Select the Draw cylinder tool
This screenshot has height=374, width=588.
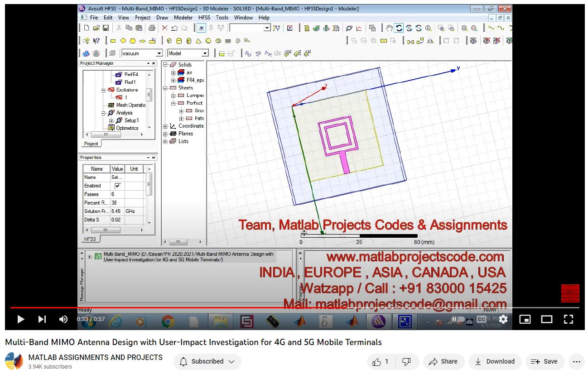178,41
